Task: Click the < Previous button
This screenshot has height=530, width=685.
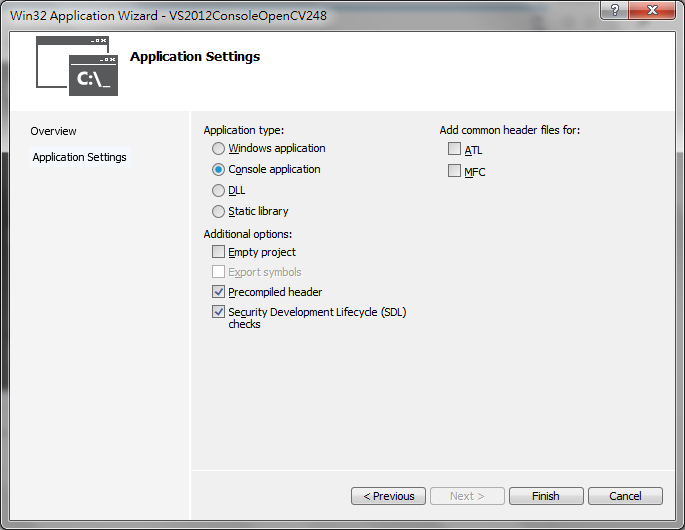Action: coord(388,496)
